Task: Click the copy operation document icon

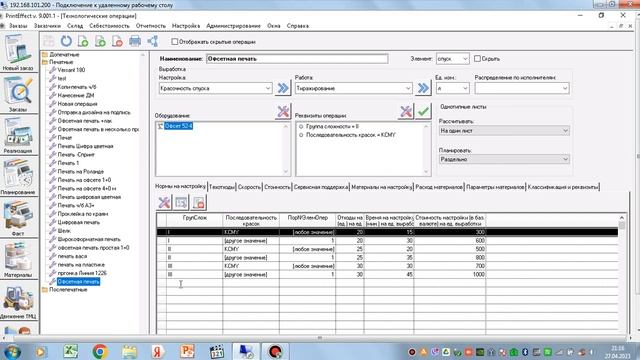Action: pyautogui.click(x=100, y=41)
